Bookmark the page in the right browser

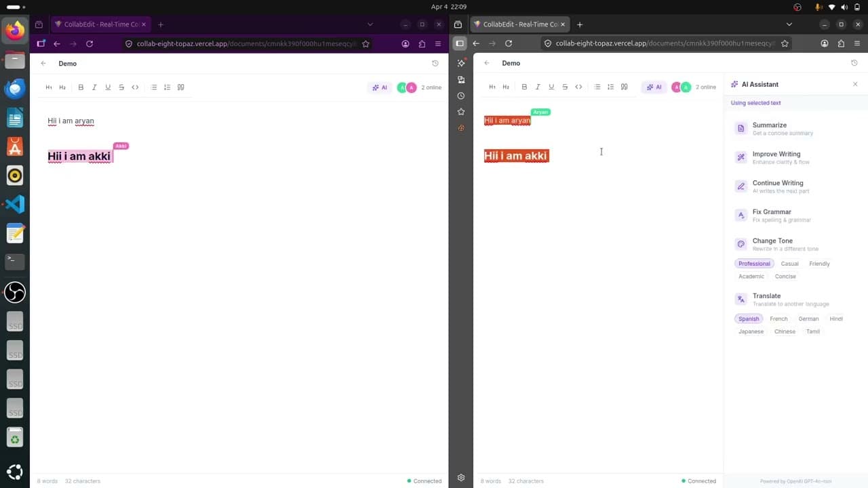click(x=785, y=43)
